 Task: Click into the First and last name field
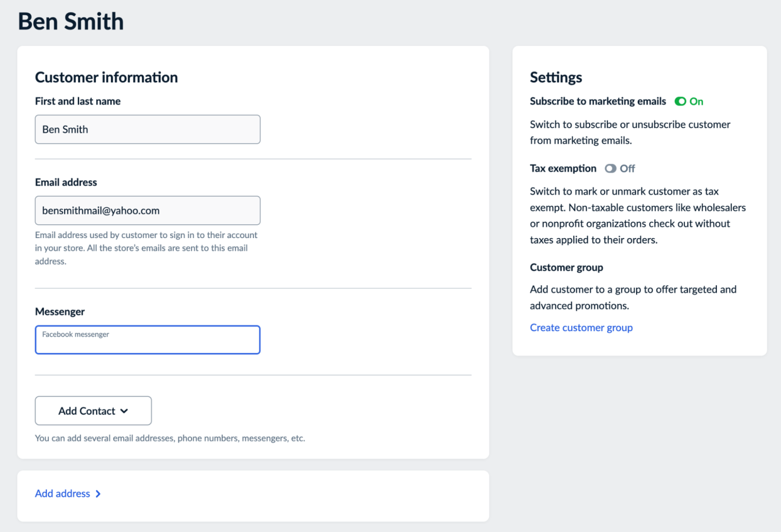coord(147,129)
